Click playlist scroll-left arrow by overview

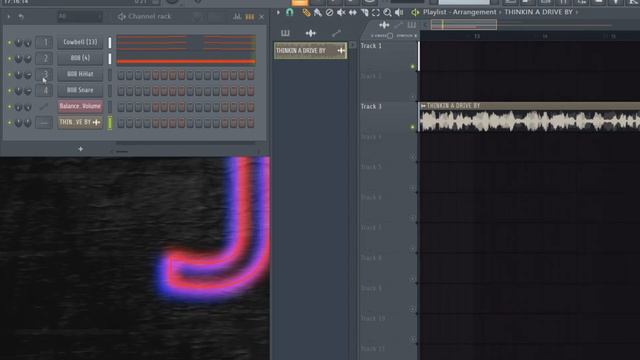click(425, 25)
